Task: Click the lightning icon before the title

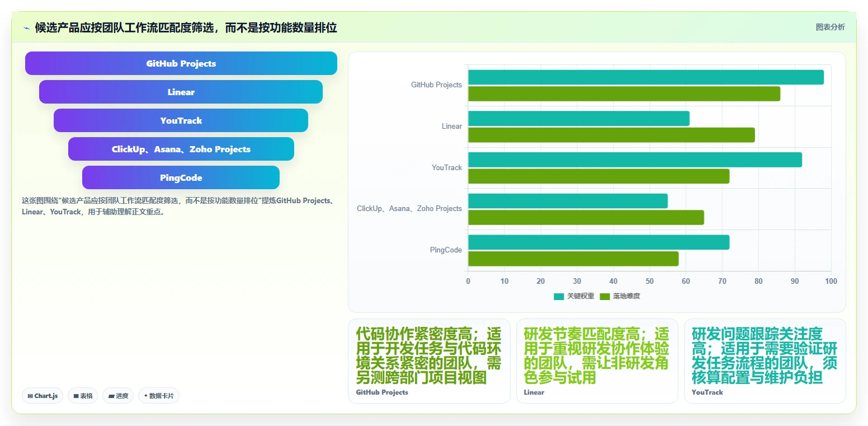Action: click(x=26, y=28)
